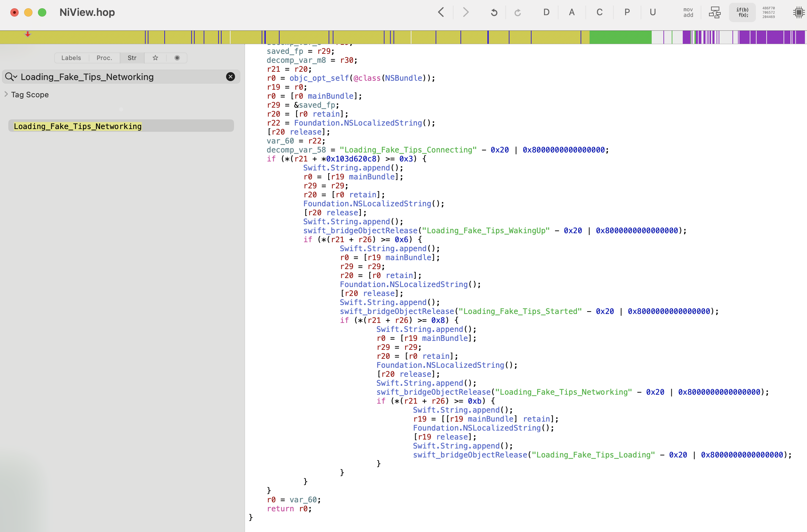The image size is (807, 532).
Task: Mark as undefined with U button
Action: coord(652,12)
